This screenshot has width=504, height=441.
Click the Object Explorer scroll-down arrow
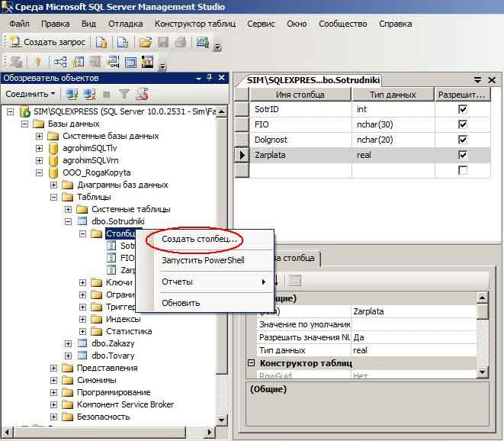[x=221, y=420]
